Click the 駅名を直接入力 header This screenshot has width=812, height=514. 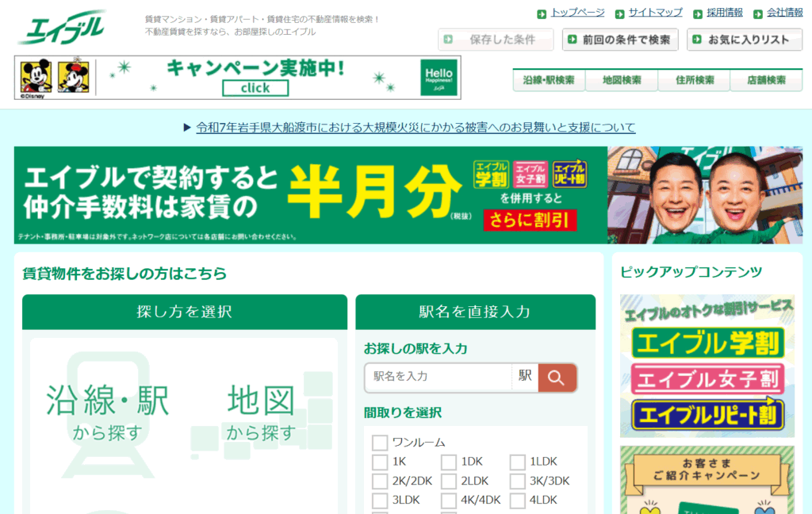[476, 312]
